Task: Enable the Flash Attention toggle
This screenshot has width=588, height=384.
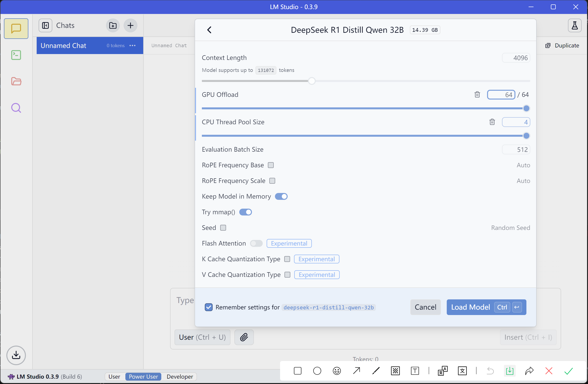Action: (x=256, y=243)
